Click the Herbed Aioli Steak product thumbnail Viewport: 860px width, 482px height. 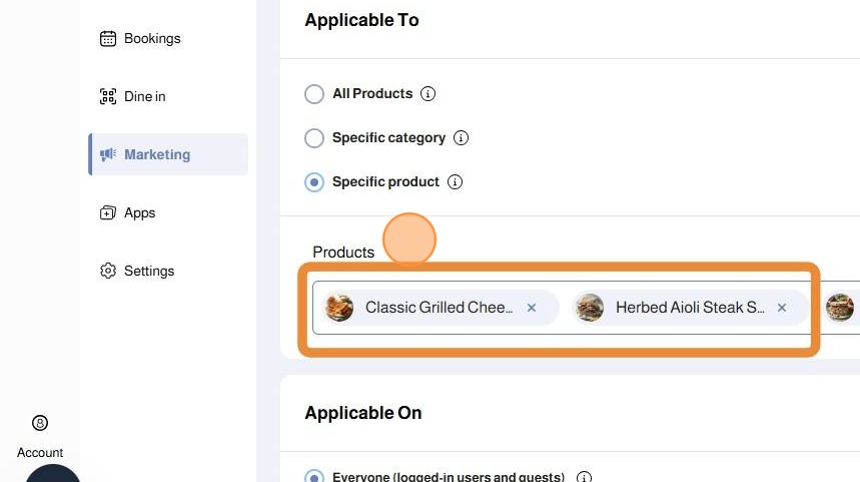(x=590, y=308)
